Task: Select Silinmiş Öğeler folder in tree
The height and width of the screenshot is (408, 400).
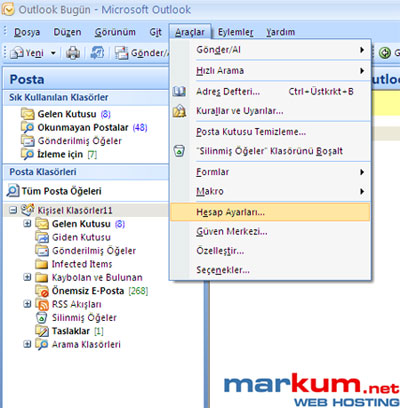Action: 84,318
